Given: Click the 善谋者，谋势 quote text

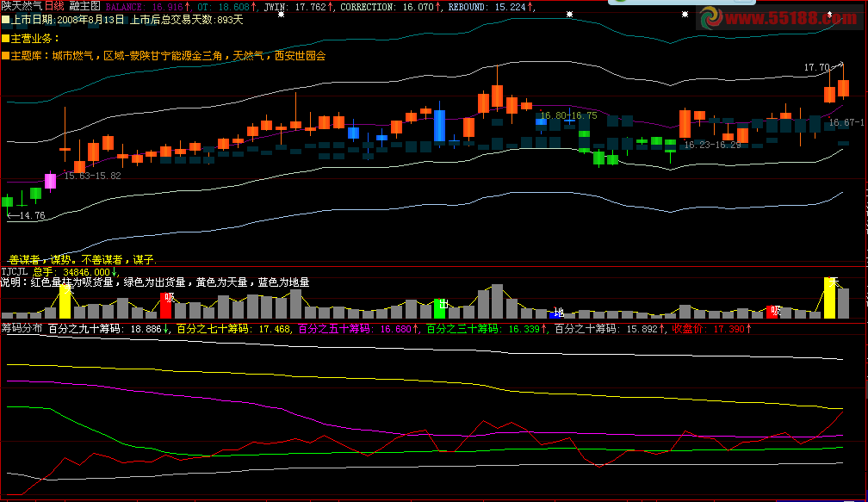Looking at the screenshot, I should tap(83, 259).
